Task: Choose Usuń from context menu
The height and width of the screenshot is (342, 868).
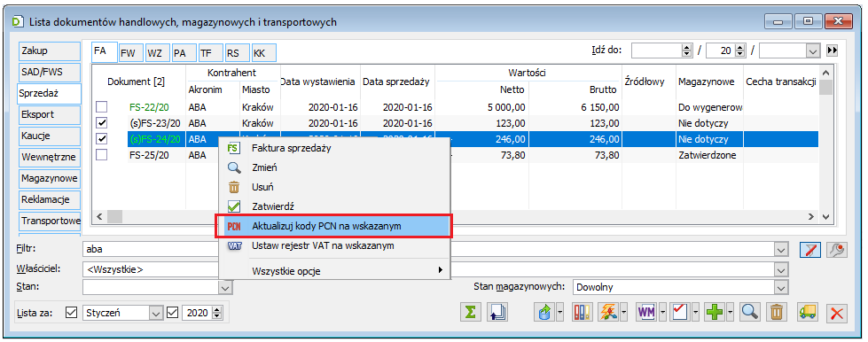Action: pos(334,187)
